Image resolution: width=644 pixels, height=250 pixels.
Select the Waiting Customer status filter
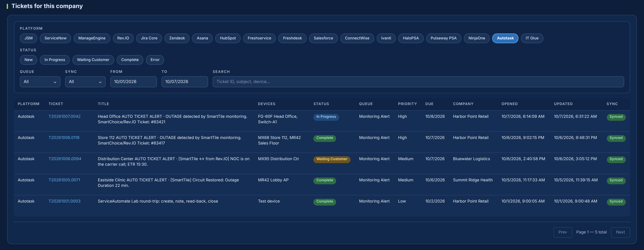[93, 60]
